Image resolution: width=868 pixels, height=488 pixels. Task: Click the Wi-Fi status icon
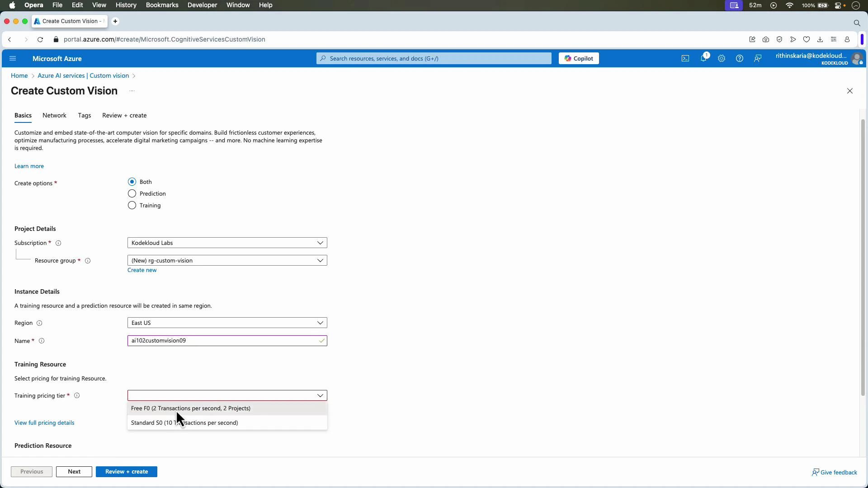click(x=790, y=5)
